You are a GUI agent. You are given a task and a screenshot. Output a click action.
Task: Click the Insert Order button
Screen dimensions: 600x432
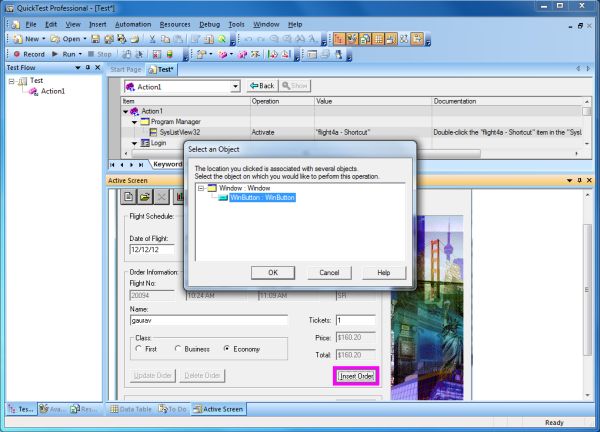pyautogui.click(x=356, y=376)
